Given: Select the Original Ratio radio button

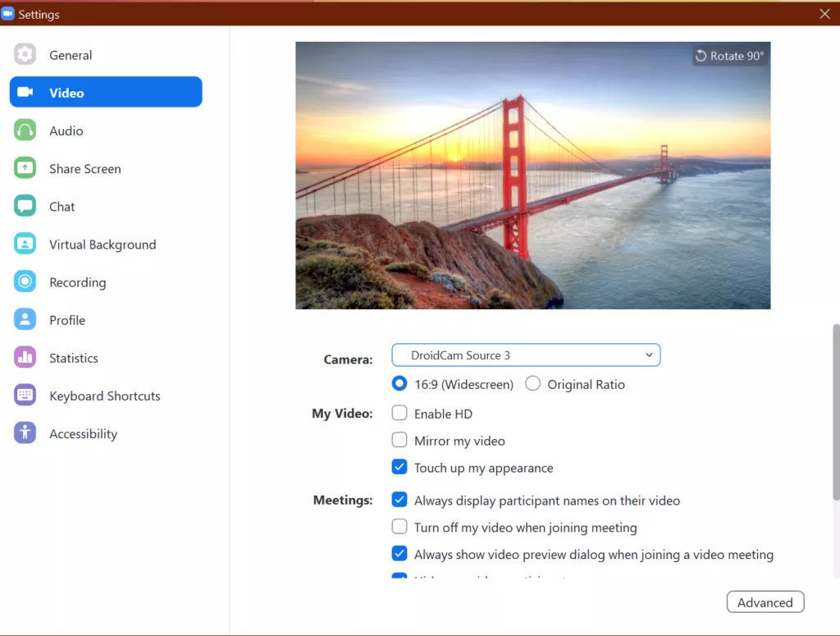Looking at the screenshot, I should pyautogui.click(x=533, y=384).
